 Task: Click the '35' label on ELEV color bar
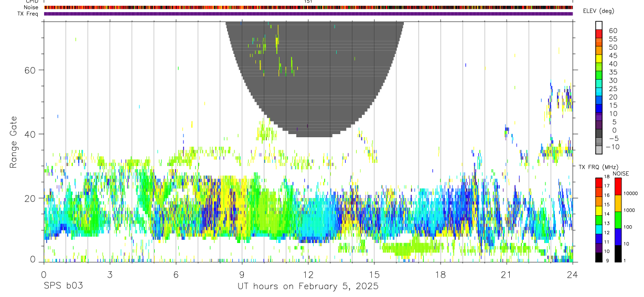point(612,72)
